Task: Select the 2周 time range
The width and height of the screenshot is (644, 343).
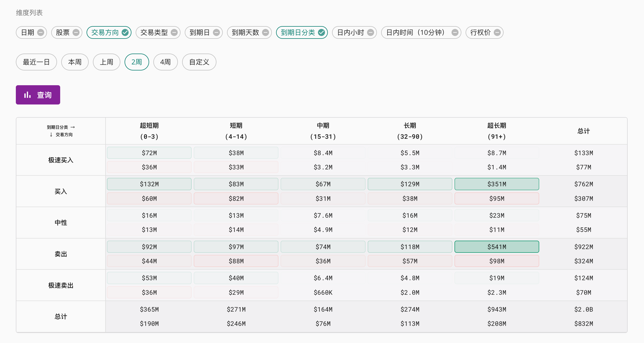Action: tap(137, 62)
